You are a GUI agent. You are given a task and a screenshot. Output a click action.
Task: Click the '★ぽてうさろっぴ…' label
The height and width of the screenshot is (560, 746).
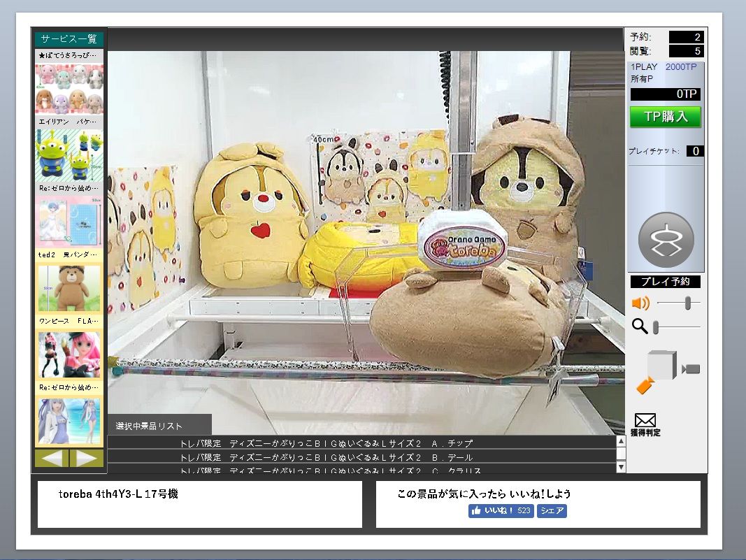point(68,55)
